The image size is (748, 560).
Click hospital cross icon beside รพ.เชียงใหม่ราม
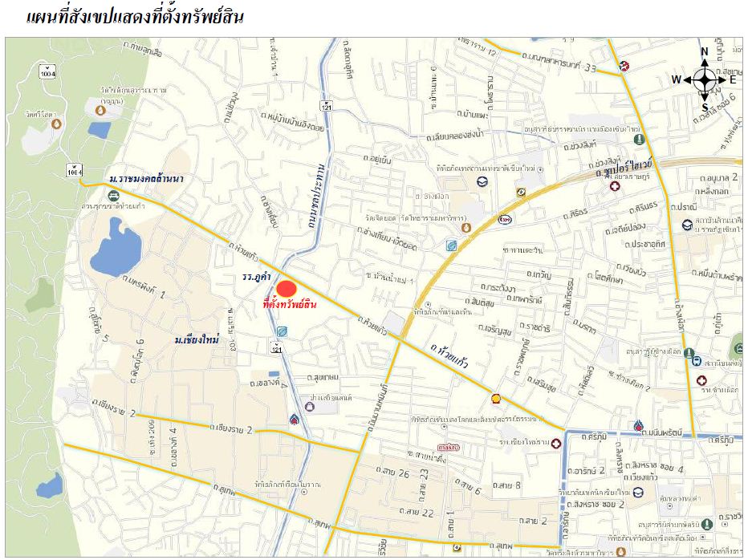click(555, 444)
